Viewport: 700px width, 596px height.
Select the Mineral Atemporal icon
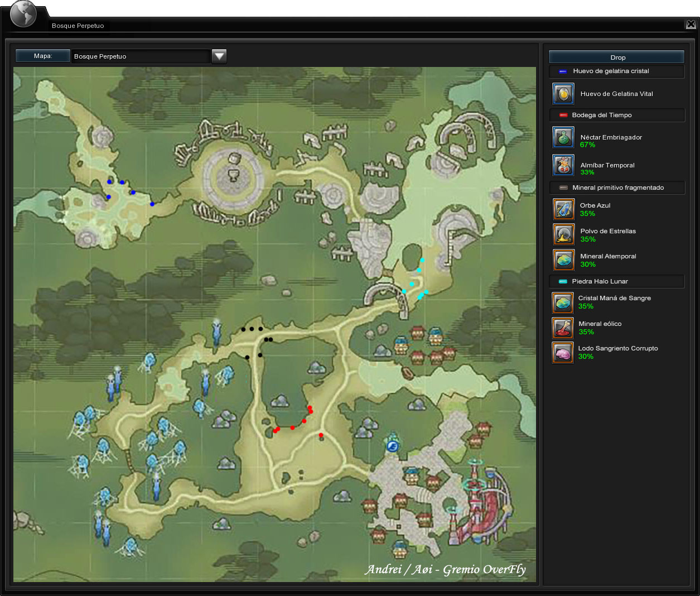pos(563,260)
